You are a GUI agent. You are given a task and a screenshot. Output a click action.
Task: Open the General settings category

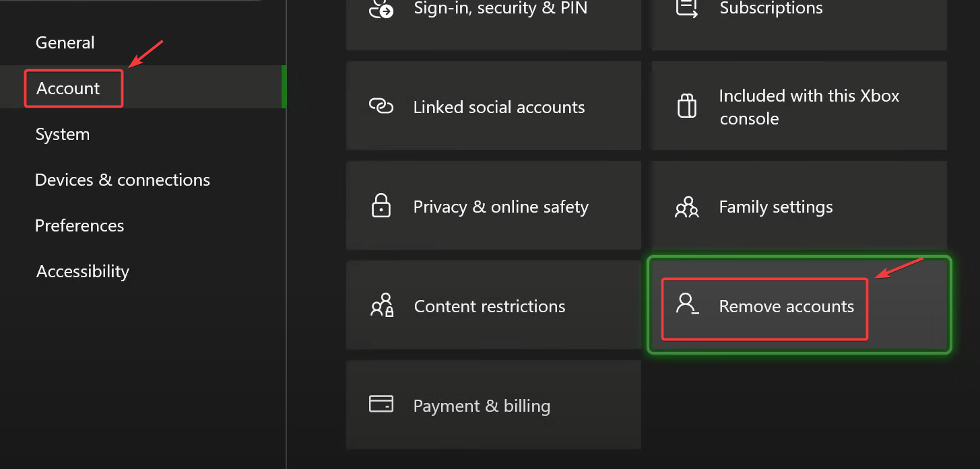pyautogui.click(x=65, y=42)
